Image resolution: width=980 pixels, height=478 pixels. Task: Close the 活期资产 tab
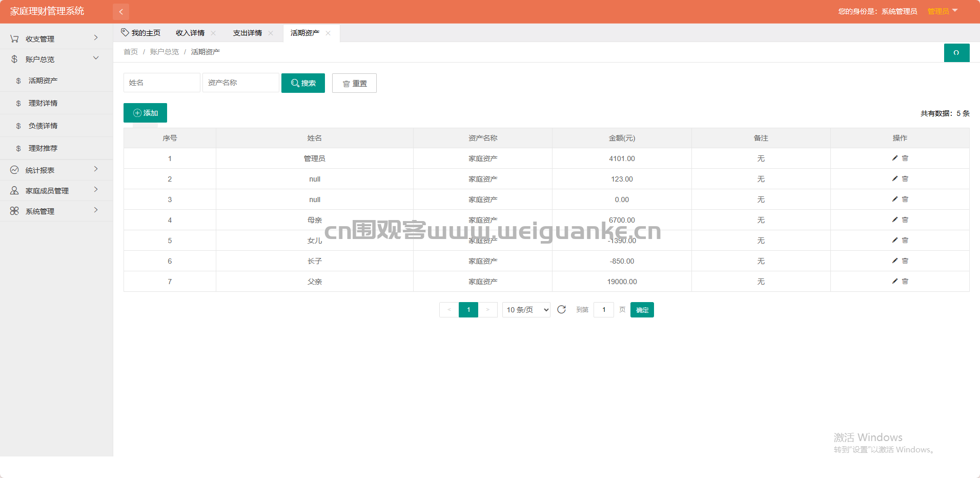tap(328, 33)
